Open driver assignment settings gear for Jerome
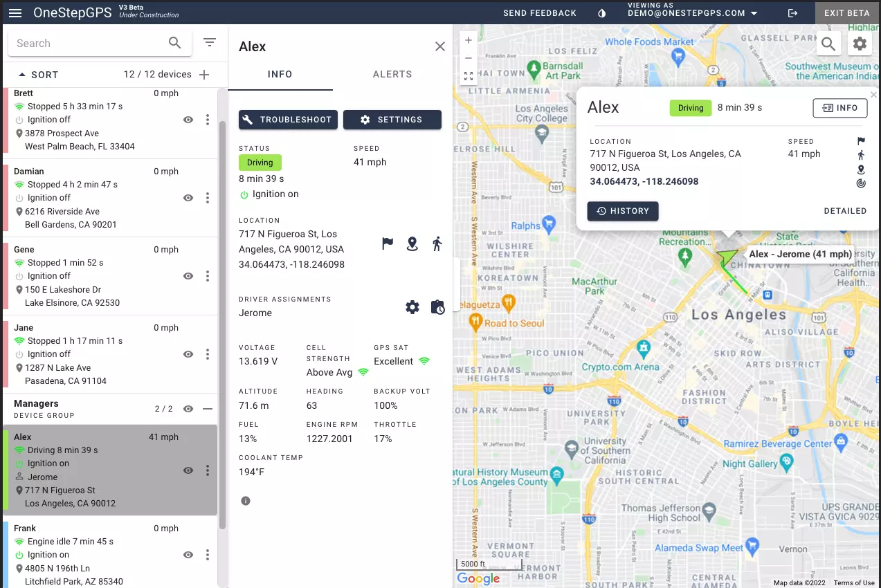 pyautogui.click(x=412, y=306)
